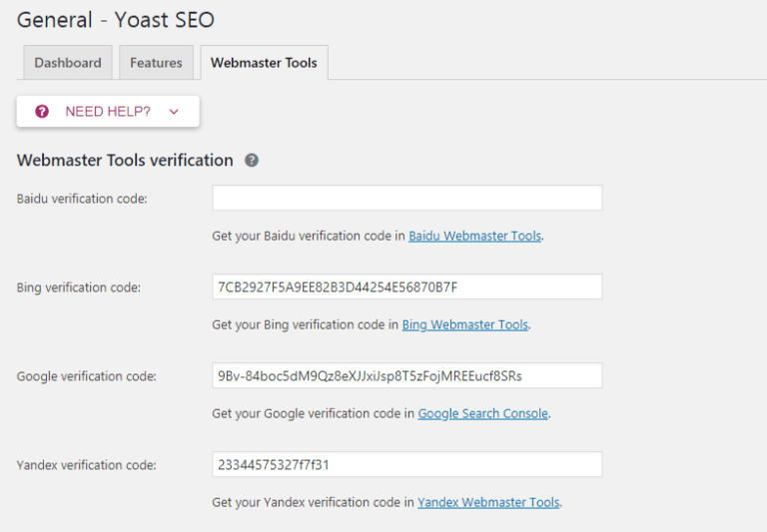Image resolution: width=767 pixels, height=532 pixels.
Task: Open the NEED HELP? panel button
Action: pyautogui.click(x=108, y=112)
